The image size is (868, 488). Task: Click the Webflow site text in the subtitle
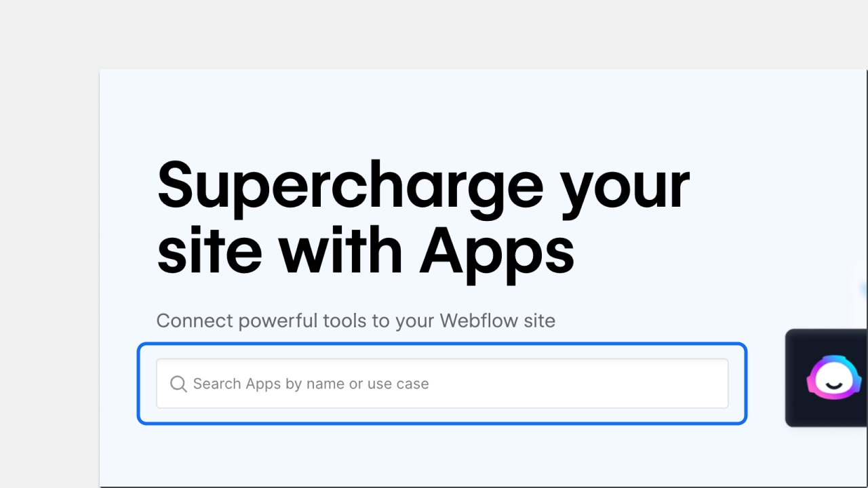[497, 321]
